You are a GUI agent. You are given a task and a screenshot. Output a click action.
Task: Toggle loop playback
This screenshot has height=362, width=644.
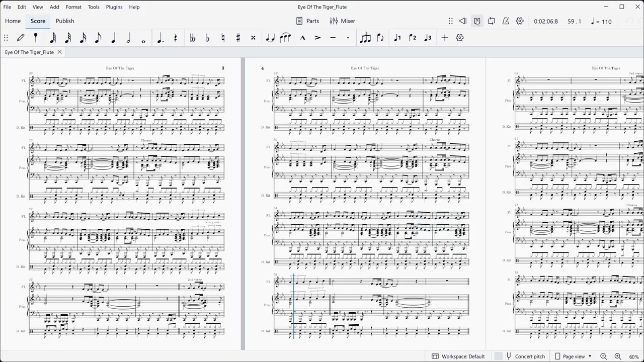[492, 21]
